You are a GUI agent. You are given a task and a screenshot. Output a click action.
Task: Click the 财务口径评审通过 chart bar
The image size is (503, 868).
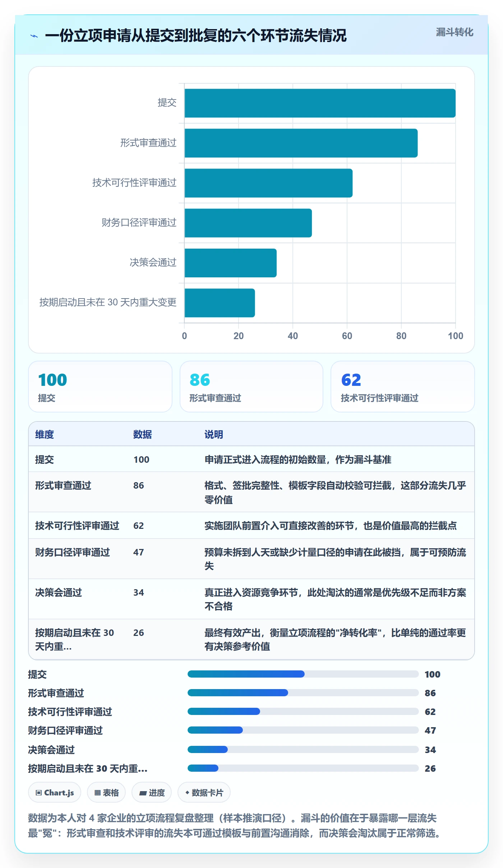click(248, 223)
